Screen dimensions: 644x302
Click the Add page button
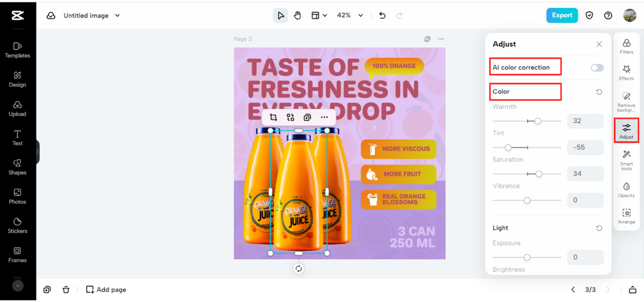(x=106, y=289)
